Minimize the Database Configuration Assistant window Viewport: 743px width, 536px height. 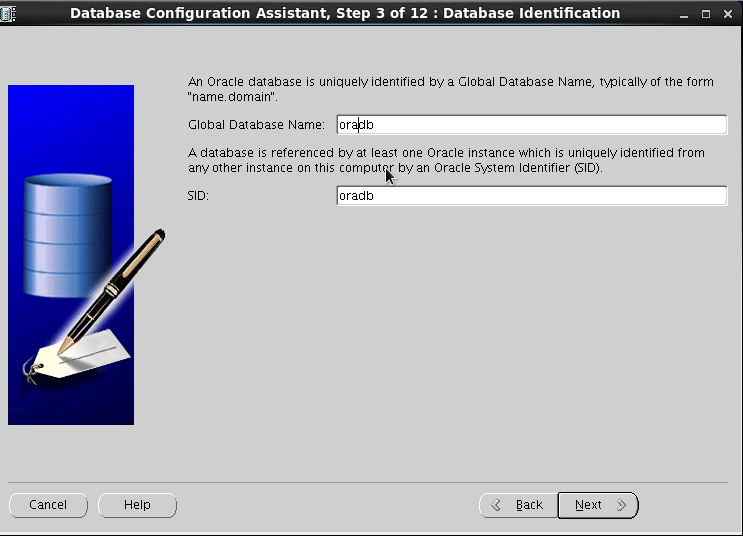pos(684,14)
